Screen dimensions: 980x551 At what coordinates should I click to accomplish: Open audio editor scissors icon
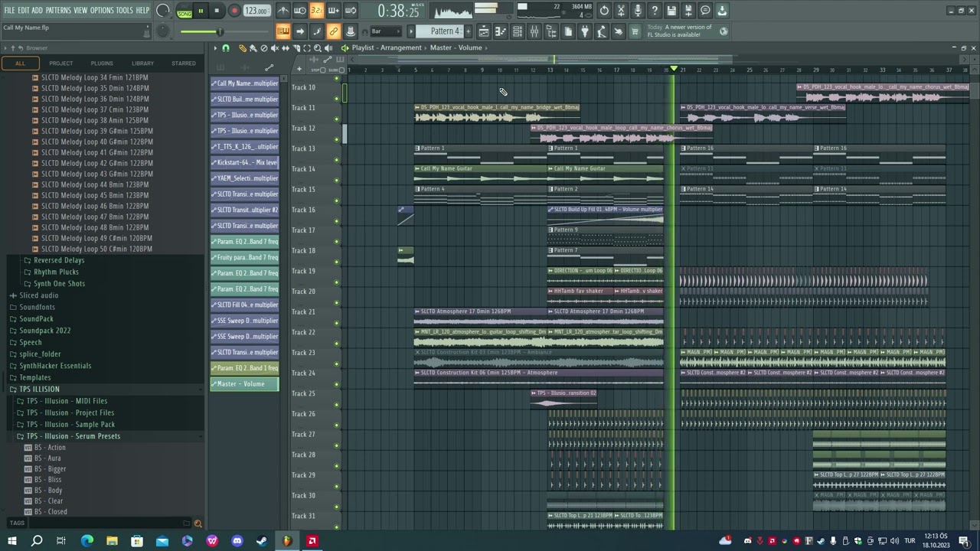(x=621, y=11)
